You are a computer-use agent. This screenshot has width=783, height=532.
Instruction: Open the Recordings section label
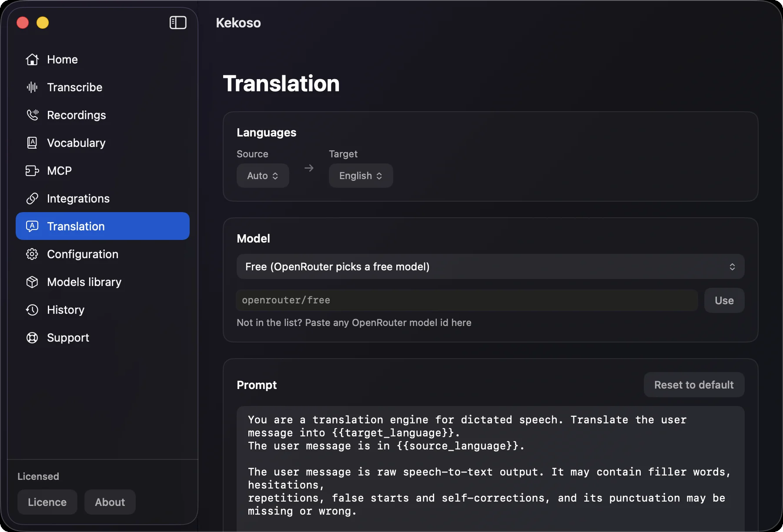coord(76,115)
